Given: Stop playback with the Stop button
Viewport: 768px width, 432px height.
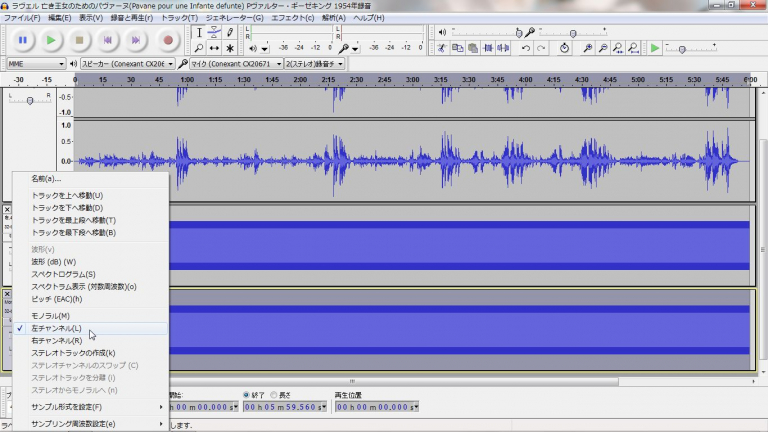Looking at the screenshot, I should (x=79, y=40).
